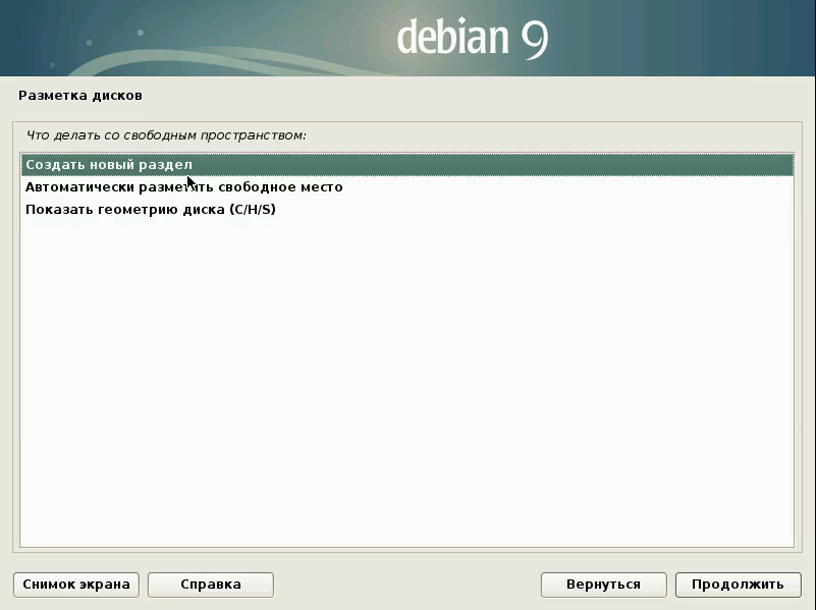Viewport: 816px width, 610px height.
Task: Choose "Автоматически разметить свободное место" option
Action: pyautogui.click(x=184, y=187)
